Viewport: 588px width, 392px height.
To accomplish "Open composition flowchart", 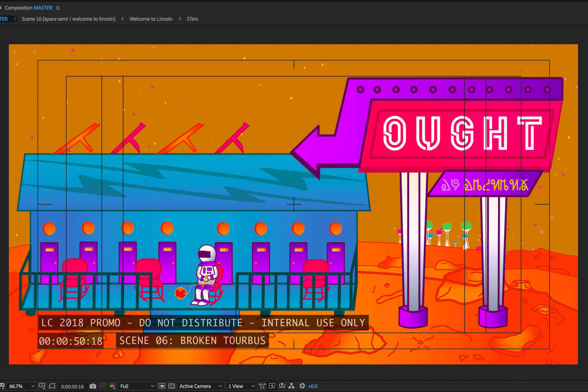I will pos(292,386).
